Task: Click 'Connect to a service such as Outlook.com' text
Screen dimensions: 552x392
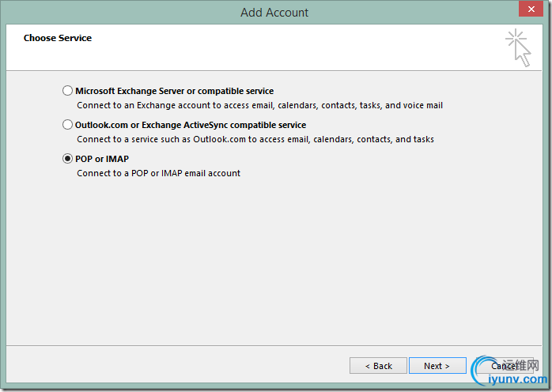Action: (x=255, y=139)
